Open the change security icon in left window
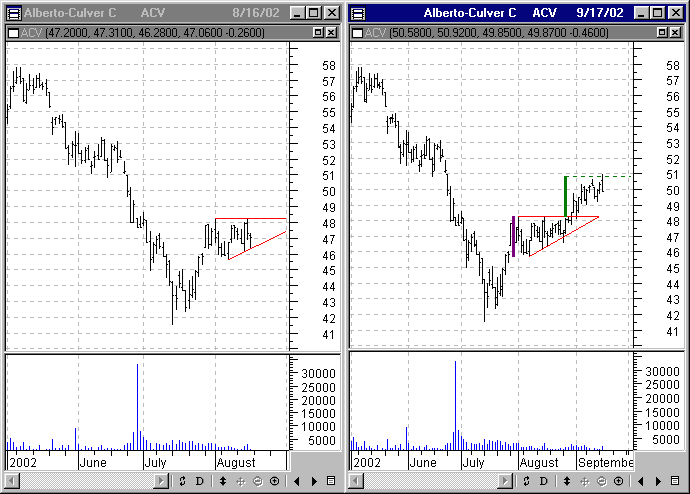Image resolution: width=690 pixels, height=494 pixels. (182, 481)
